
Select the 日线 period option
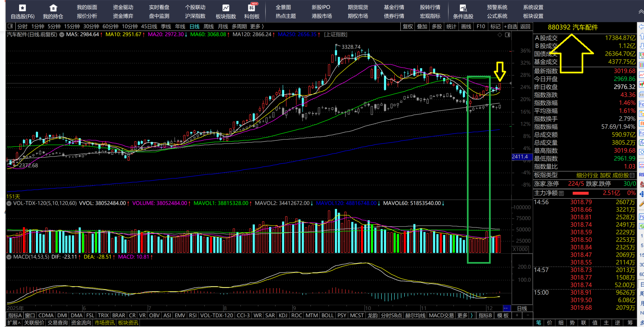[x=195, y=26]
